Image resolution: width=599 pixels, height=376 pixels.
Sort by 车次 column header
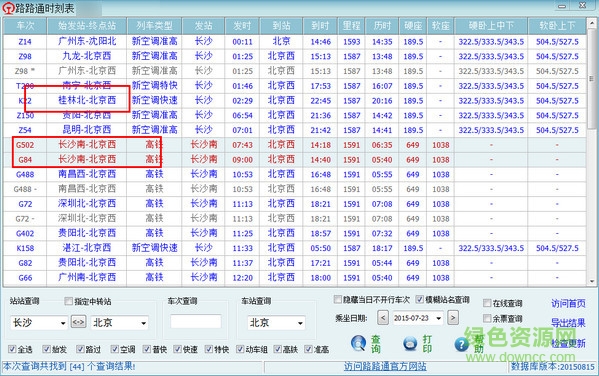(x=25, y=26)
